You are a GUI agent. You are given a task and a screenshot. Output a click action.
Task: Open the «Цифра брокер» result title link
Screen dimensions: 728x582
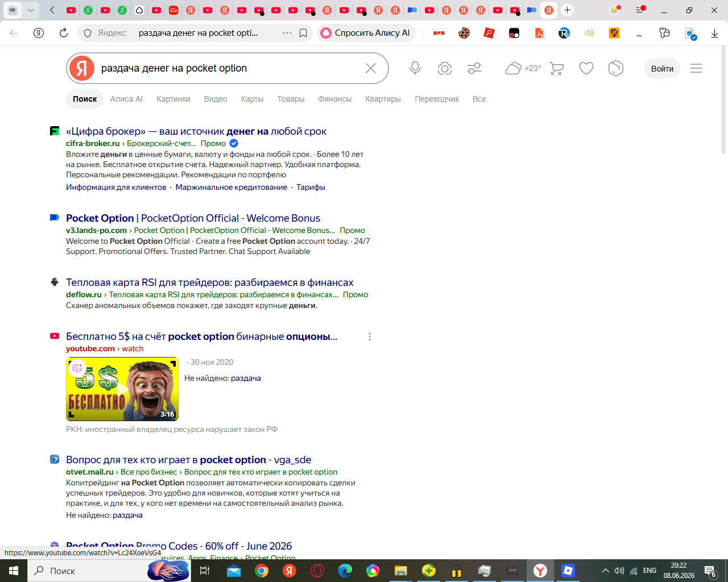pos(196,131)
